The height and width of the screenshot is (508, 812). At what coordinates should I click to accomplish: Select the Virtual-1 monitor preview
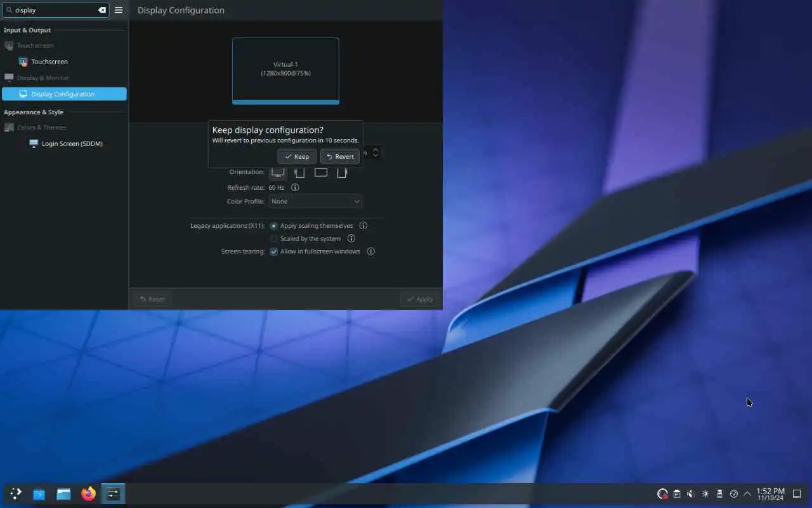(285, 70)
